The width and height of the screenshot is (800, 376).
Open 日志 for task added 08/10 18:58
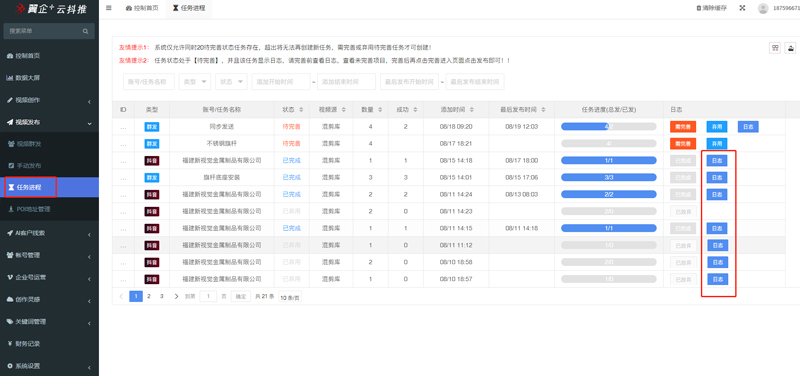coord(717,262)
